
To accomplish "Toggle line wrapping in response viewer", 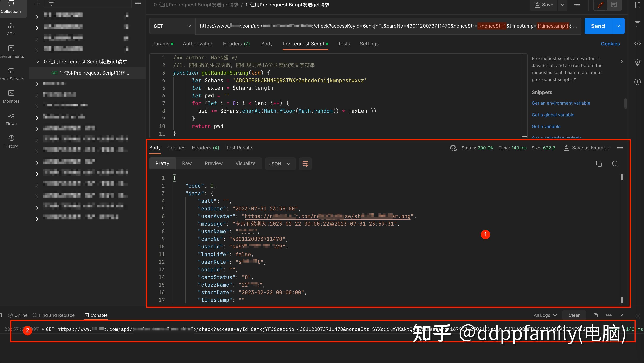I will click(305, 164).
